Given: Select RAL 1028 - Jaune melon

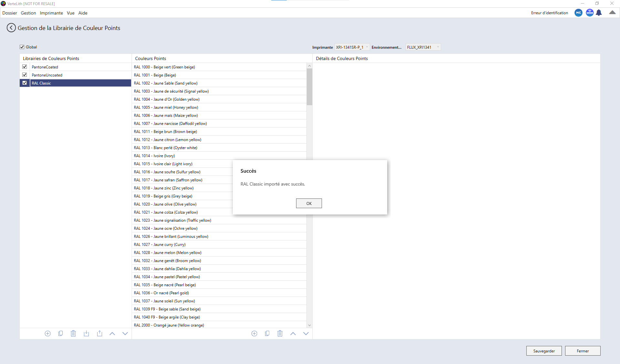Looking at the screenshot, I should click(x=219, y=252).
